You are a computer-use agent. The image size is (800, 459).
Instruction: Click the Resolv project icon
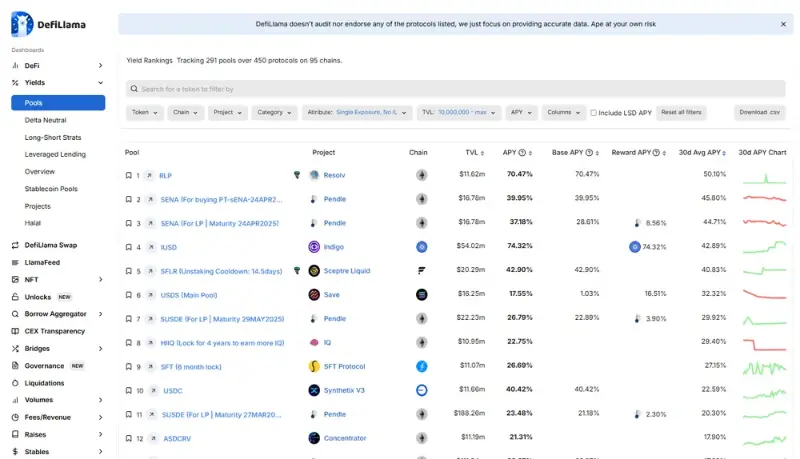(314, 175)
